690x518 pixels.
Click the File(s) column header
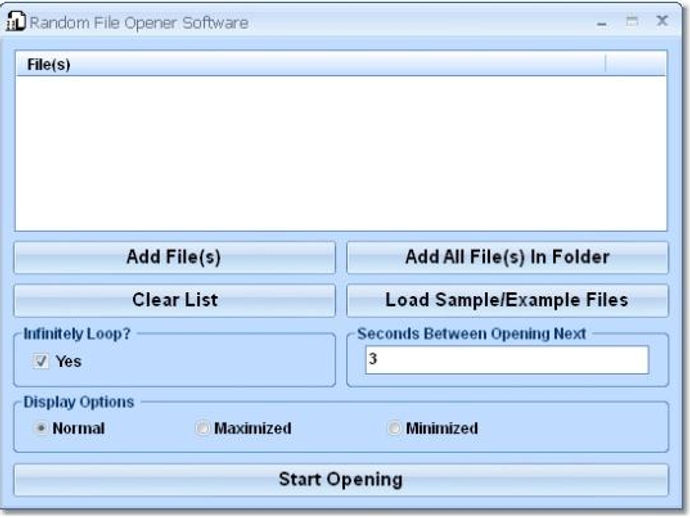point(310,64)
